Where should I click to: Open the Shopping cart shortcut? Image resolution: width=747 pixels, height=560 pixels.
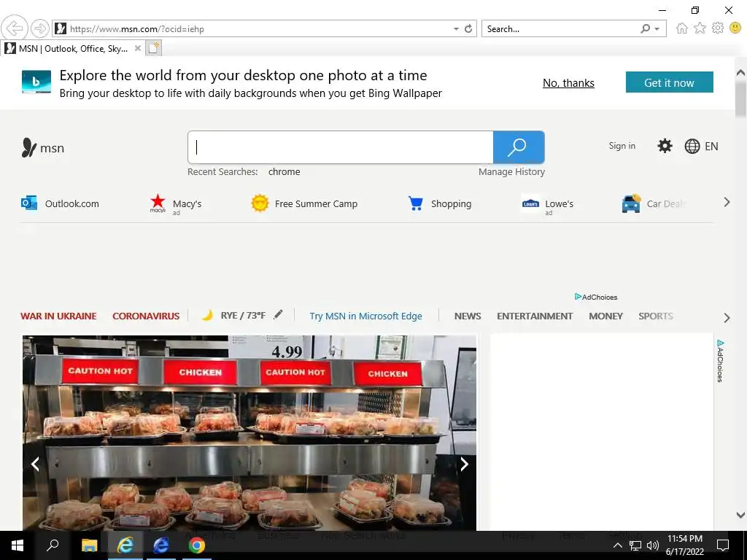coord(440,203)
